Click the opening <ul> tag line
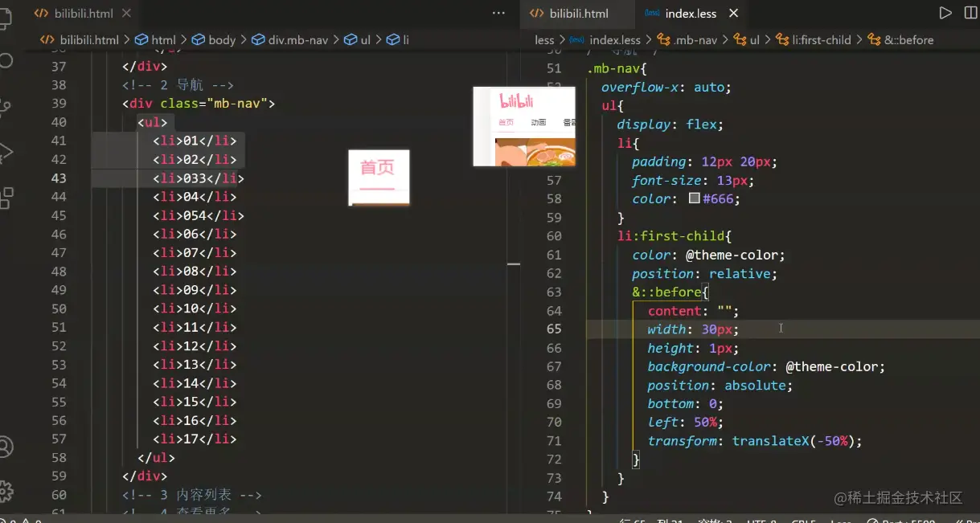This screenshot has width=980, height=523. [x=152, y=122]
